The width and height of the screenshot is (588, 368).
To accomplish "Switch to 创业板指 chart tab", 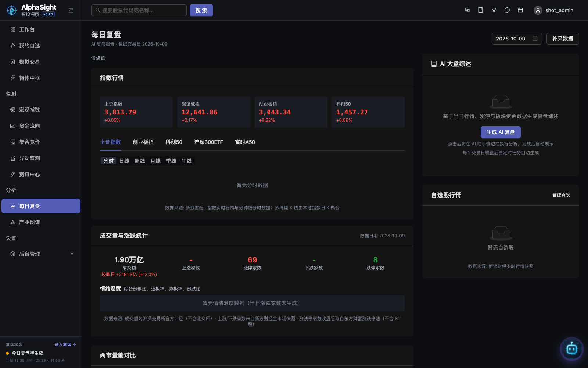I will tap(143, 142).
